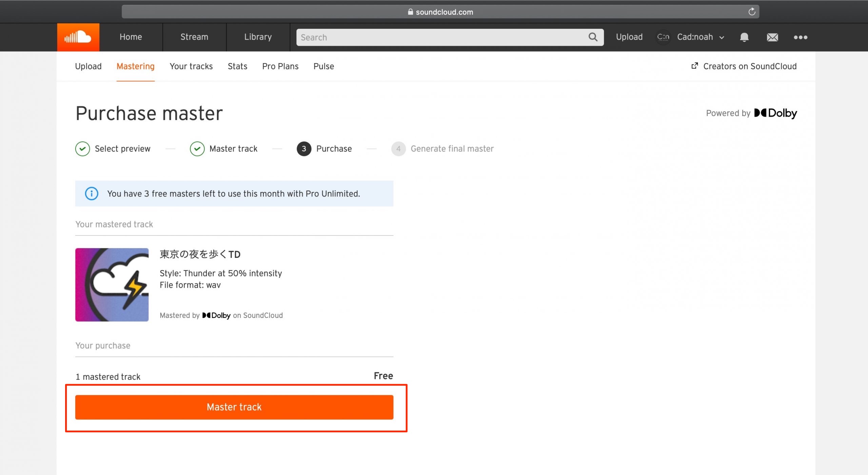Click the Master track step checkmark icon

(x=197, y=149)
